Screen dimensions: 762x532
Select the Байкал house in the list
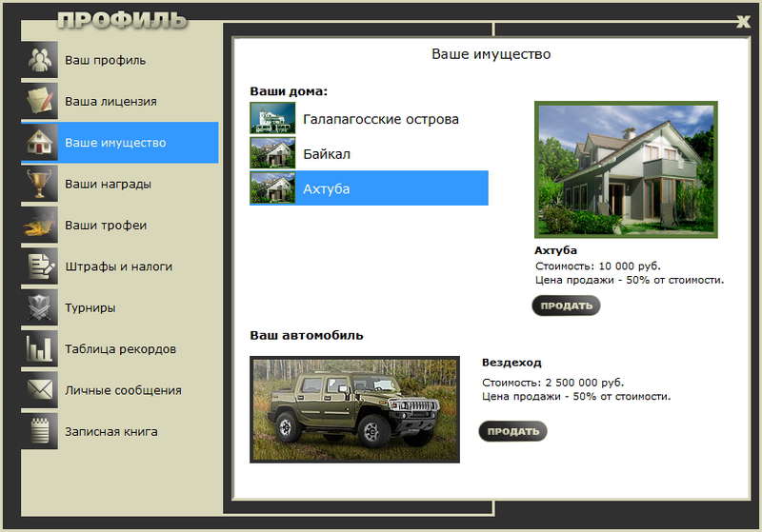coord(369,153)
